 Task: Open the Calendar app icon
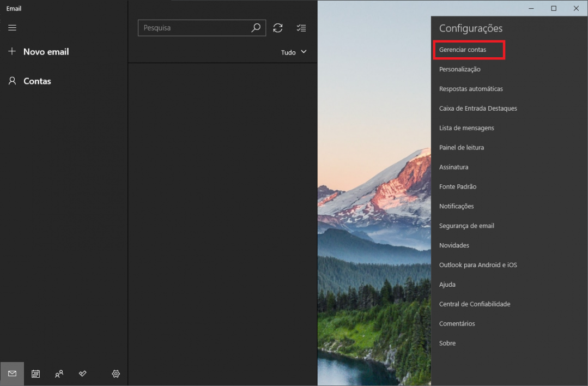pyautogui.click(x=35, y=373)
